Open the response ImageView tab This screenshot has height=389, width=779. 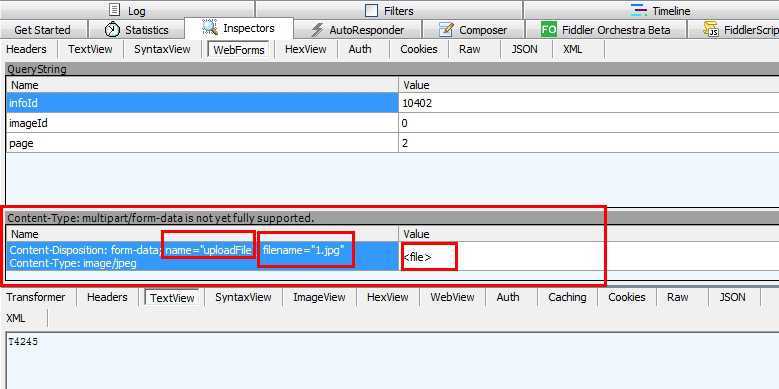click(319, 297)
